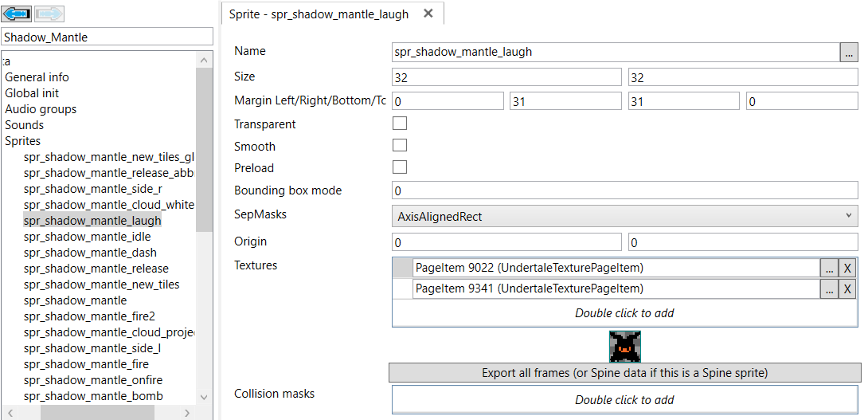Select General info in tree
The height and width of the screenshot is (420, 868).
tap(37, 77)
